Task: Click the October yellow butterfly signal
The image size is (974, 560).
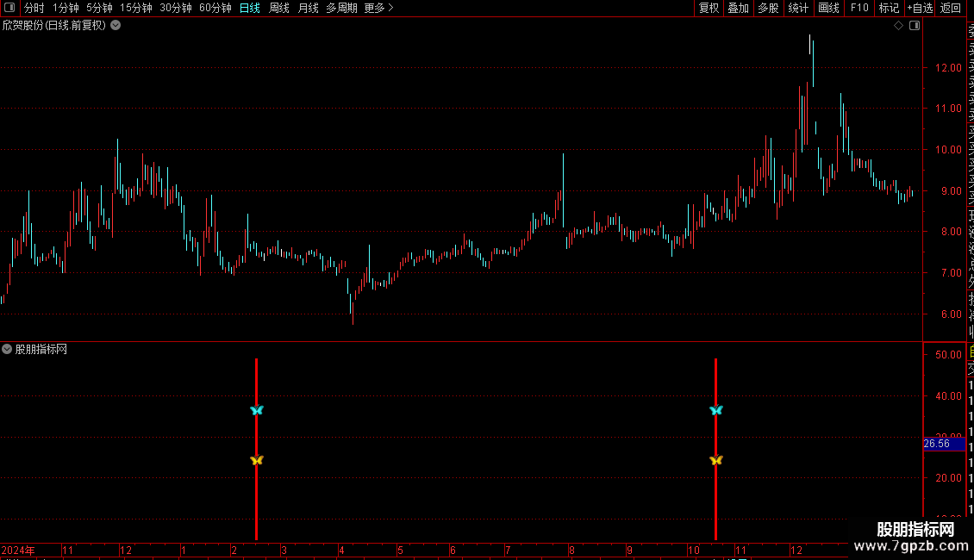Action: [716, 460]
